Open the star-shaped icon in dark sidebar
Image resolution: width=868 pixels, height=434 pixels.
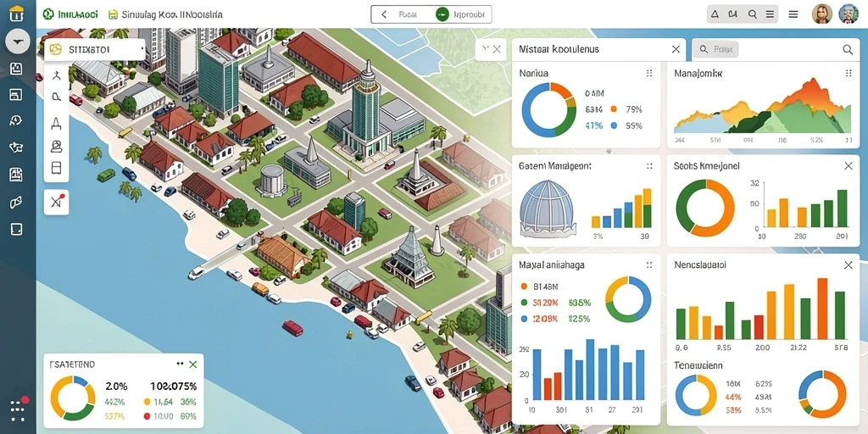(16, 147)
